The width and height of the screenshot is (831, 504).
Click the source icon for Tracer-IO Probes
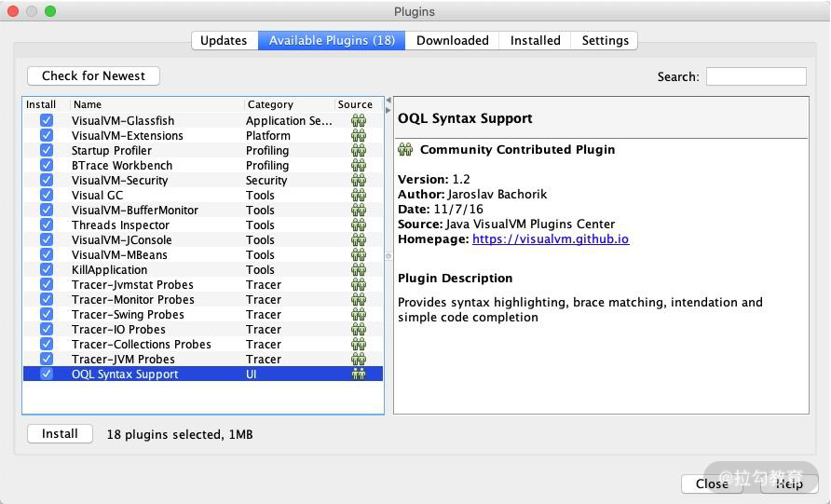358,330
